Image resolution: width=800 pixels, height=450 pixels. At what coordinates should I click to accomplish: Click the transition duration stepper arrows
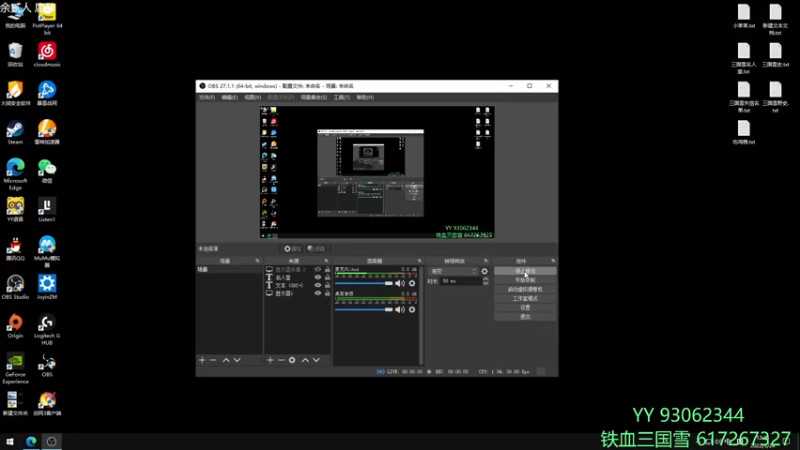click(486, 281)
